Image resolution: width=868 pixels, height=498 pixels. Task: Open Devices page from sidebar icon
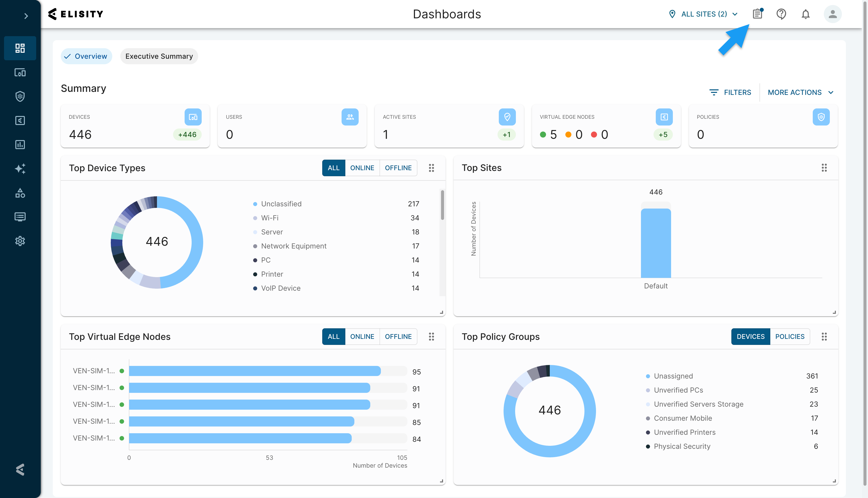coord(20,73)
